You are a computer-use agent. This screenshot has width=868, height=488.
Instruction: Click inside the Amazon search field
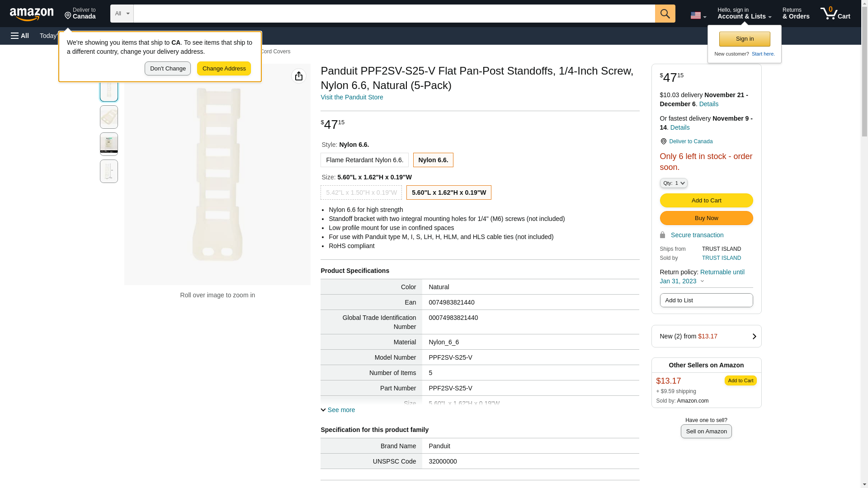(393, 14)
